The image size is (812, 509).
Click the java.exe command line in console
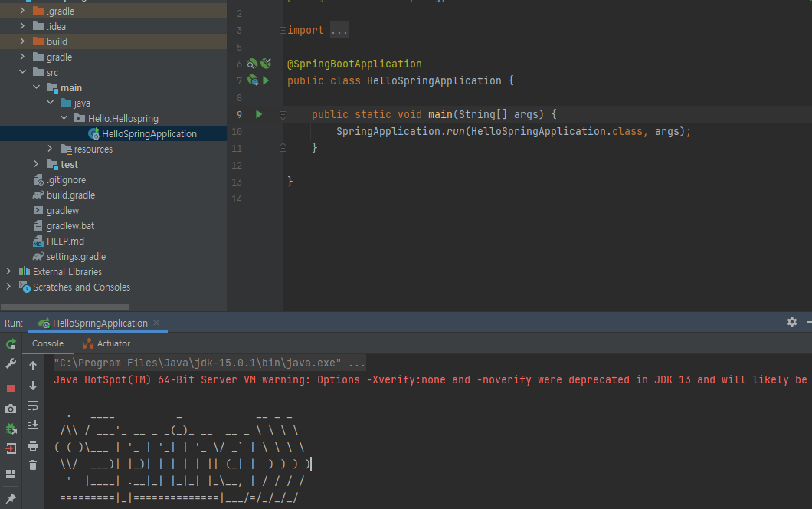click(210, 363)
